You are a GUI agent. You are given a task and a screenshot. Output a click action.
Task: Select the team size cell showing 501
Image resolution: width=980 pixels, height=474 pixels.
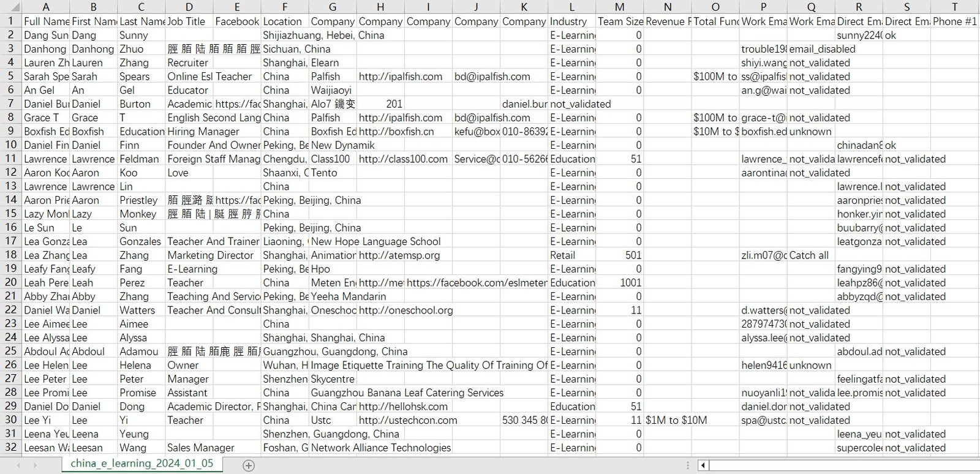pyautogui.click(x=620, y=255)
